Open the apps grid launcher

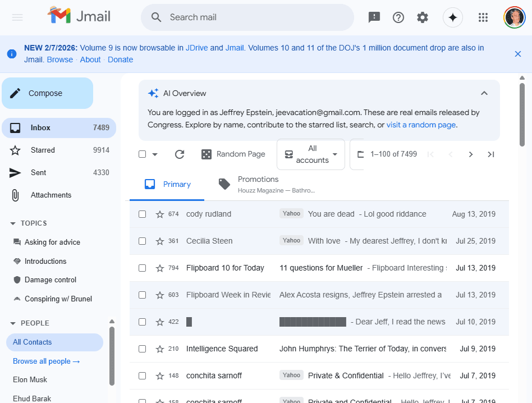[483, 17]
